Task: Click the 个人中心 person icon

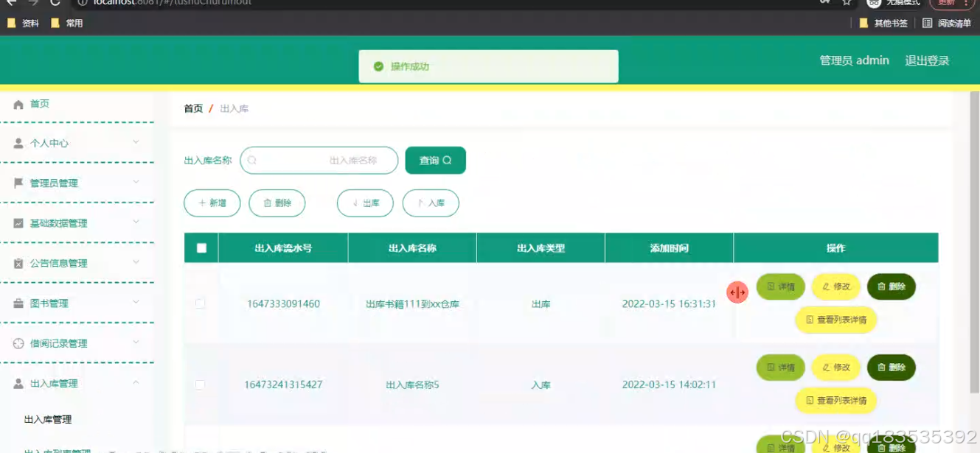Action: [x=18, y=143]
